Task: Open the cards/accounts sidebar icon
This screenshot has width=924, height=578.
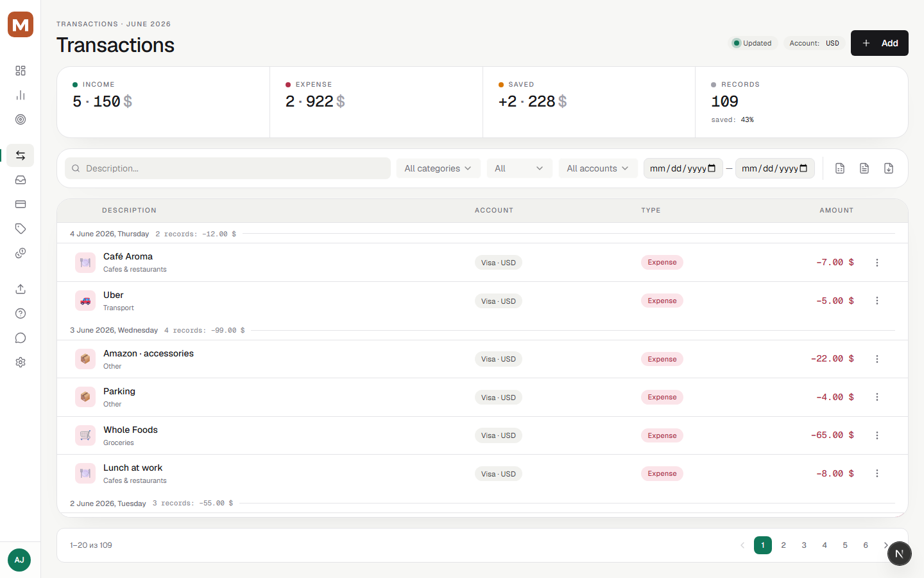Action: coord(21,204)
